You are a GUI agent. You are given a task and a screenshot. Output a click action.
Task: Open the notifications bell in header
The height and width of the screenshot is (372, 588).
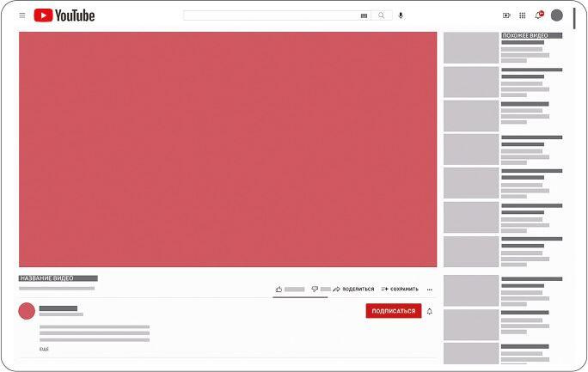(539, 15)
